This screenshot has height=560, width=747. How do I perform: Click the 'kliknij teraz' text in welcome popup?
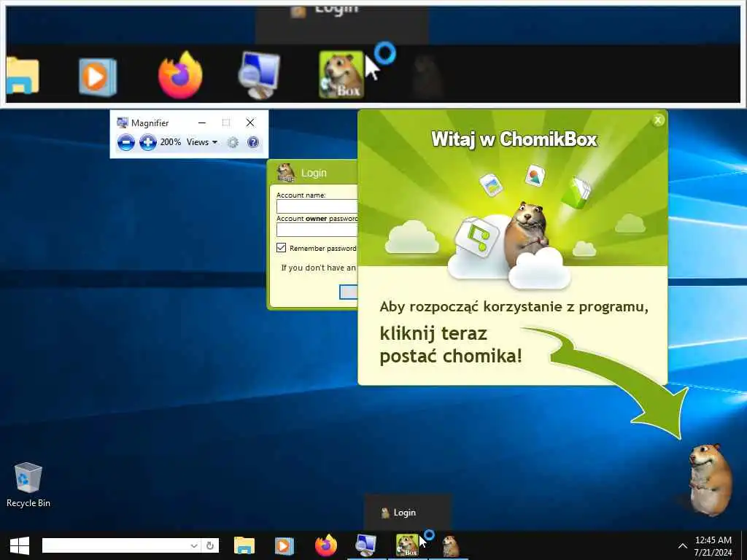[433, 334]
